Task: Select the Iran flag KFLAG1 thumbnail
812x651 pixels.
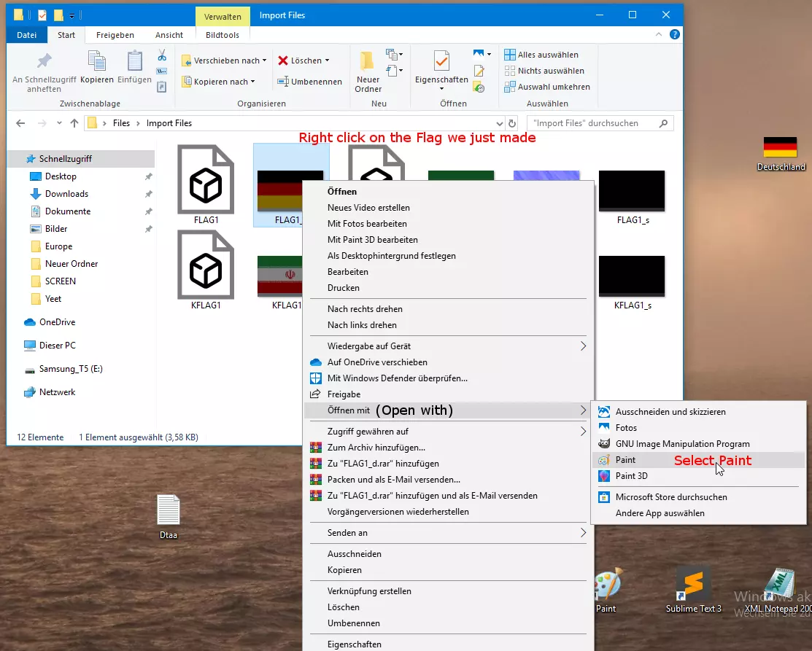Action: (x=280, y=276)
